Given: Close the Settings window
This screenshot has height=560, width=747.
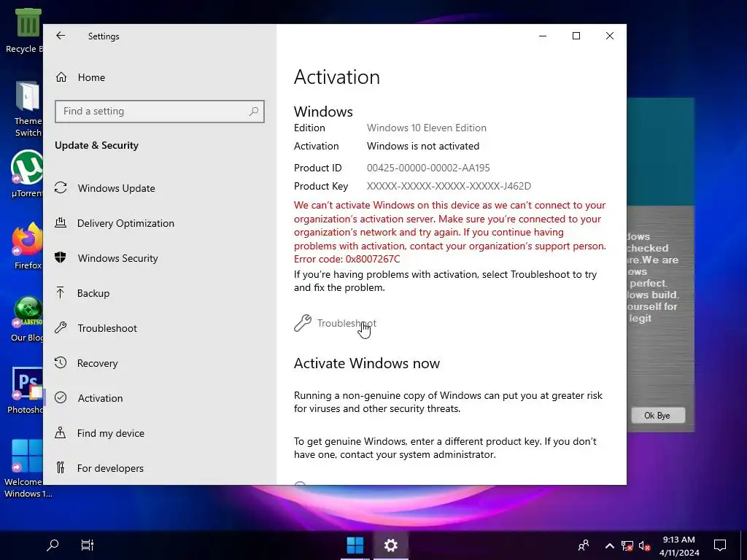Looking at the screenshot, I should tap(610, 36).
